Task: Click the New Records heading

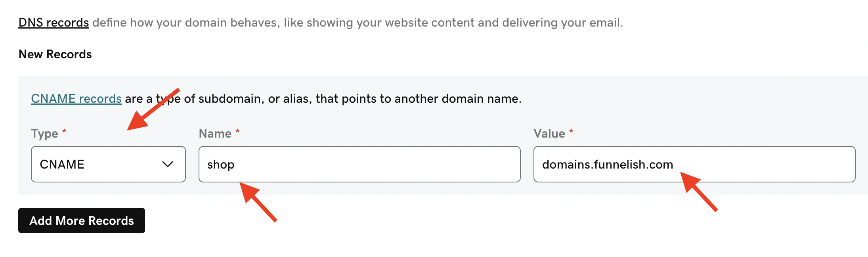Action: [55, 54]
